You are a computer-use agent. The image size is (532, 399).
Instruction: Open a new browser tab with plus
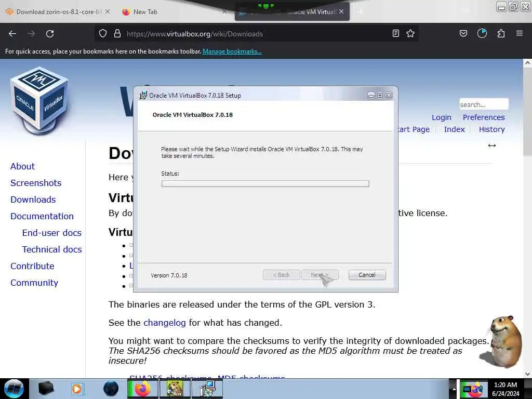pos(361,12)
